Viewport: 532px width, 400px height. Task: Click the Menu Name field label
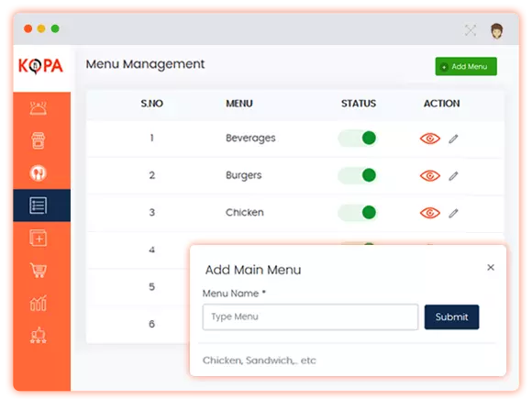click(234, 294)
